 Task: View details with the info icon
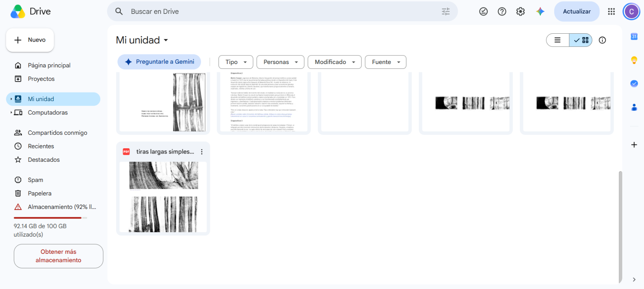[602, 40]
